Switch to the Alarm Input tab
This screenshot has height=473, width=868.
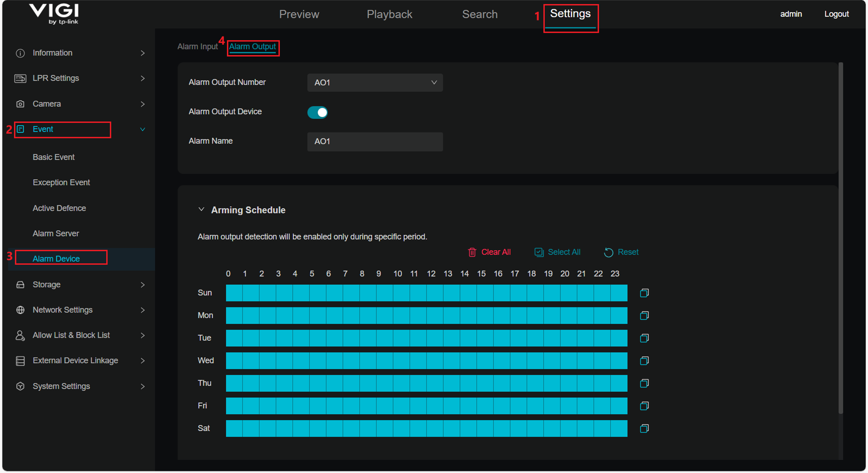click(198, 46)
